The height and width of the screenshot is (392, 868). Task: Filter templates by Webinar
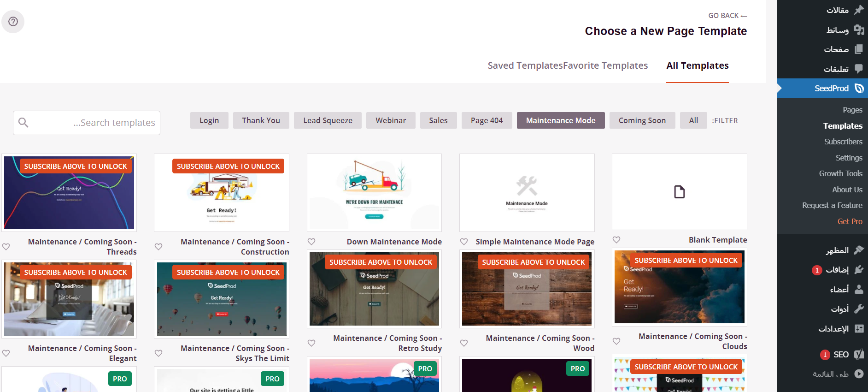pyautogui.click(x=391, y=120)
